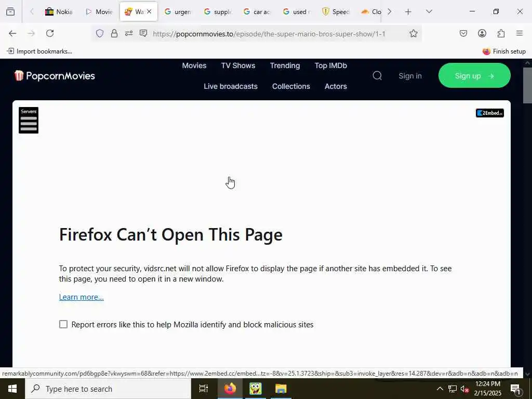Bookmark this page with the star
This screenshot has width=532, height=399.
[413, 33]
